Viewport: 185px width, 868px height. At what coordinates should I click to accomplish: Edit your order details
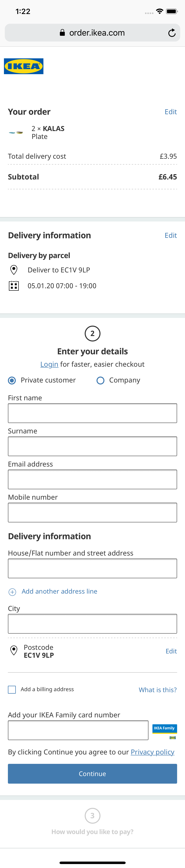(x=171, y=112)
